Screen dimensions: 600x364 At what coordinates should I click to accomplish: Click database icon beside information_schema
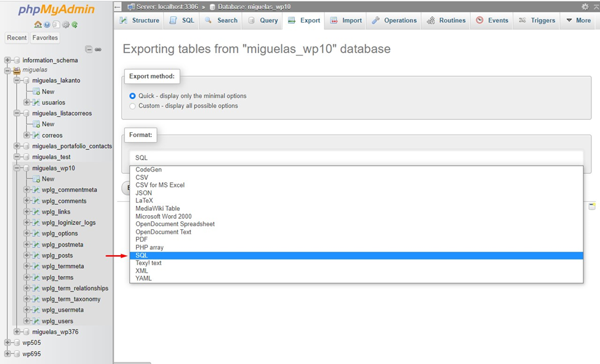(17, 60)
